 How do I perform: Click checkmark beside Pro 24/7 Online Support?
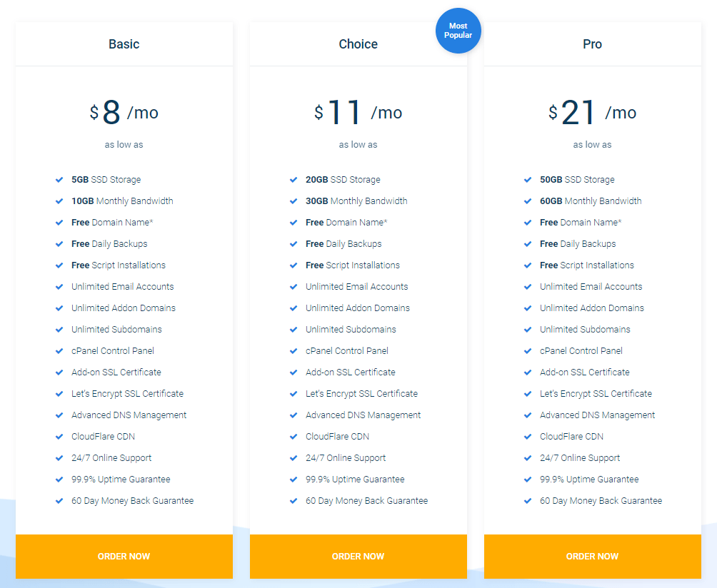point(528,458)
